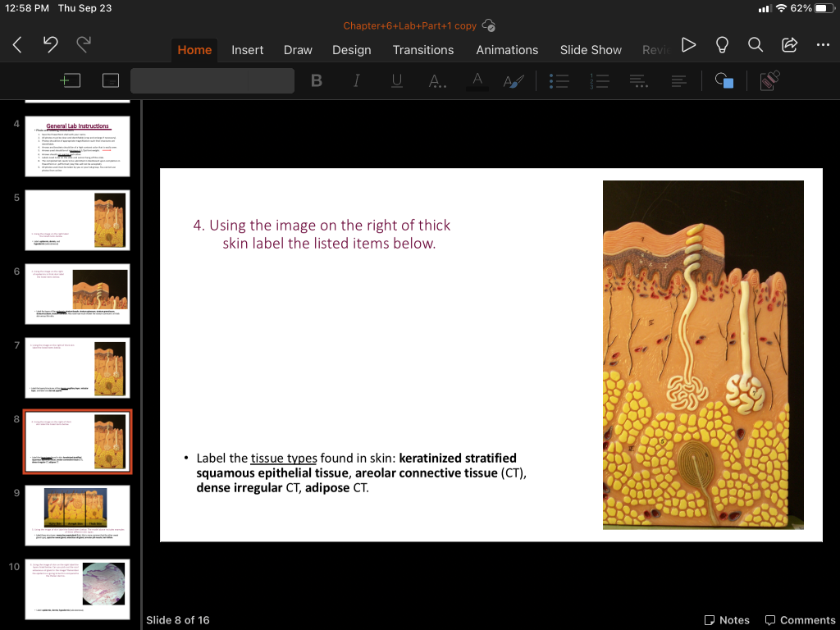Expand the bullet list options
Screen dimensions: 840x630
pyautogui.click(x=559, y=80)
